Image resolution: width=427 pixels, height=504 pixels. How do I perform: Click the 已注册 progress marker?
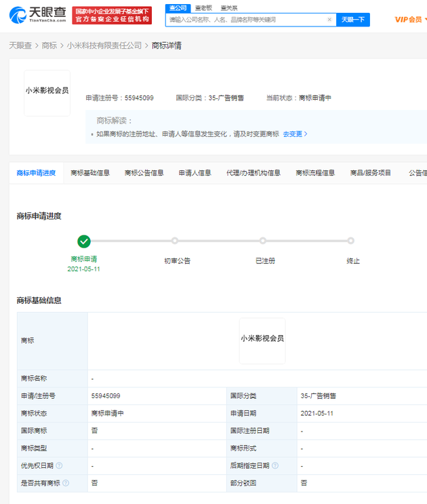point(263,241)
